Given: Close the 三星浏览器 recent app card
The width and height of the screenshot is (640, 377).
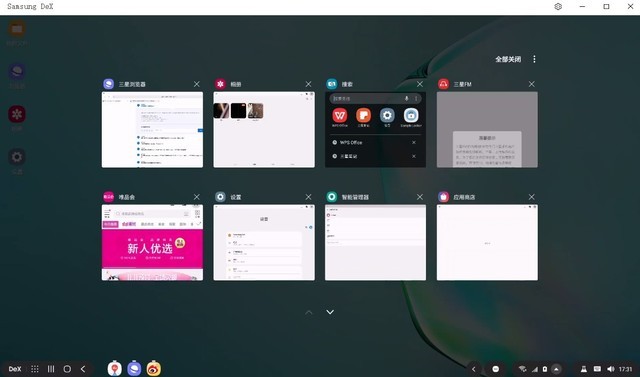Looking at the screenshot, I should (x=197, y=84).
